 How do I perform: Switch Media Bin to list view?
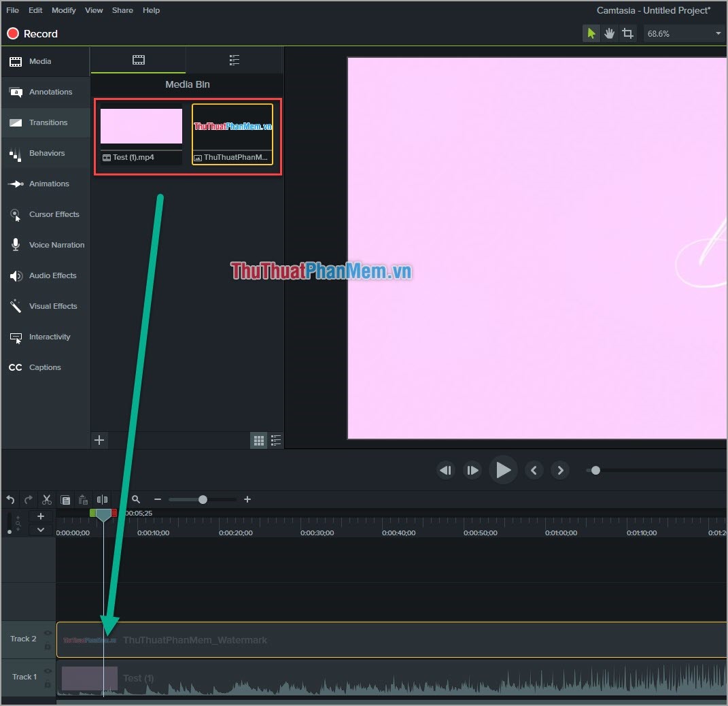pos(276,440)
